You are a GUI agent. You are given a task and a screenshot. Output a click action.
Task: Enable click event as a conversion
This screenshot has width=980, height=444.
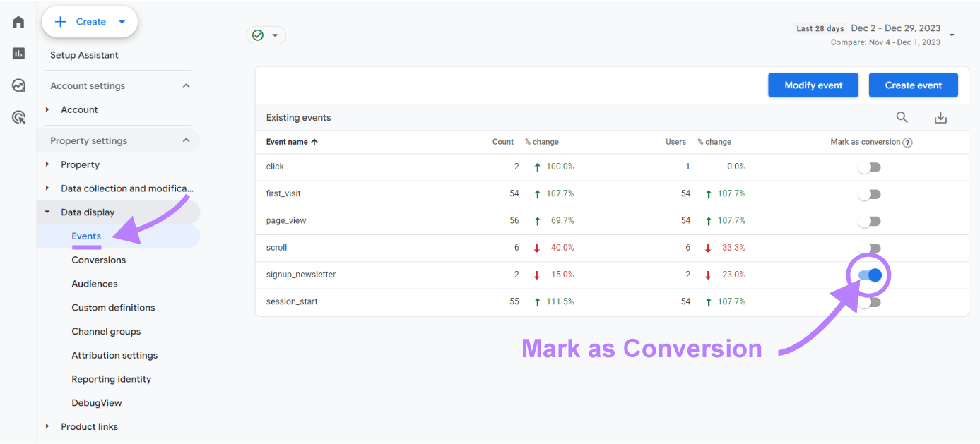point(869,167)
